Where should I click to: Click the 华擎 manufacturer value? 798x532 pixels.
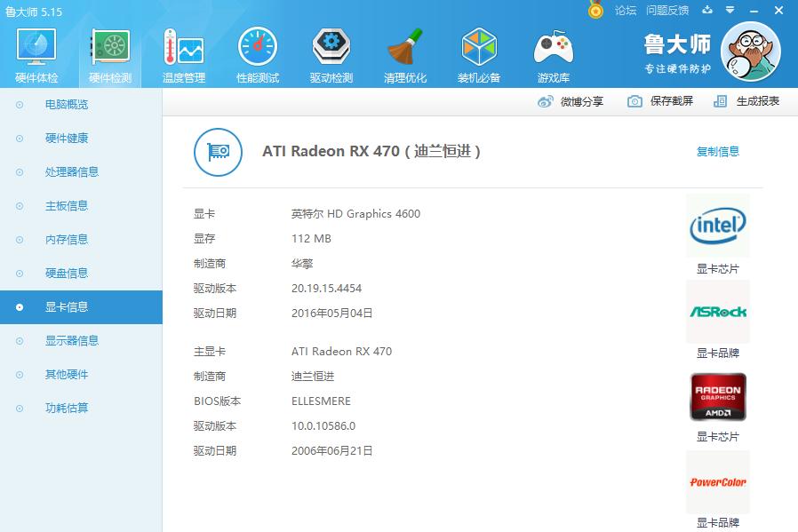pos(302,264)
